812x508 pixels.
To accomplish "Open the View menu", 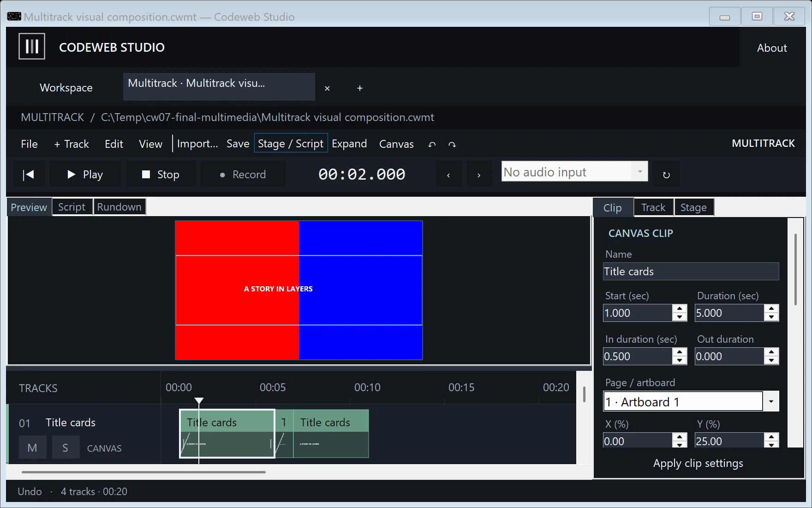I will pyautogui.click(x=150, y=144).
